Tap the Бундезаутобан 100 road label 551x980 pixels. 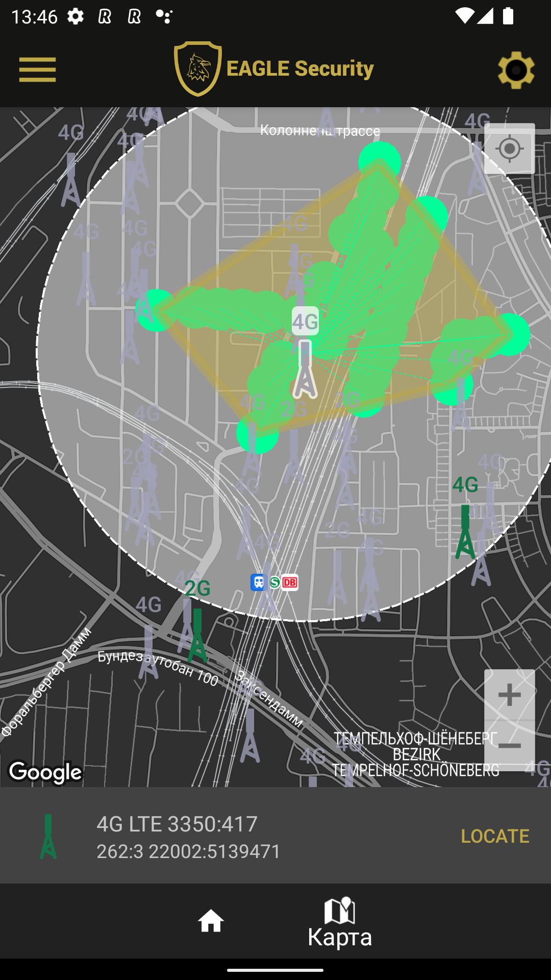158,668
